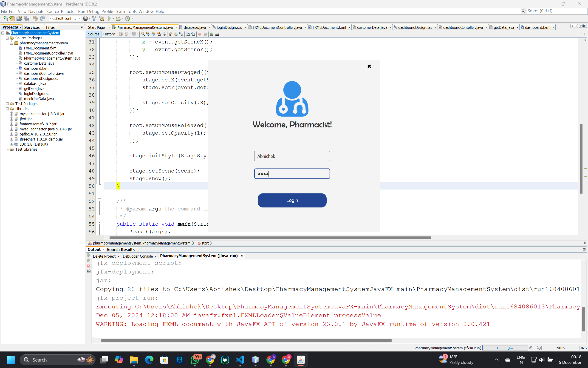
Task: Click the username field containing Abhishek
Action: click(292, 156)
